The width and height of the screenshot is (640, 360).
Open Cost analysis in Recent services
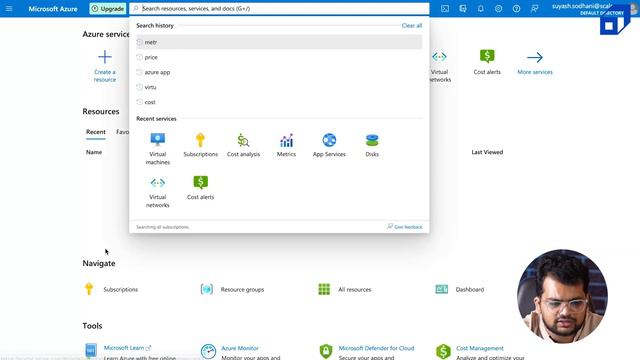point(243,145)
